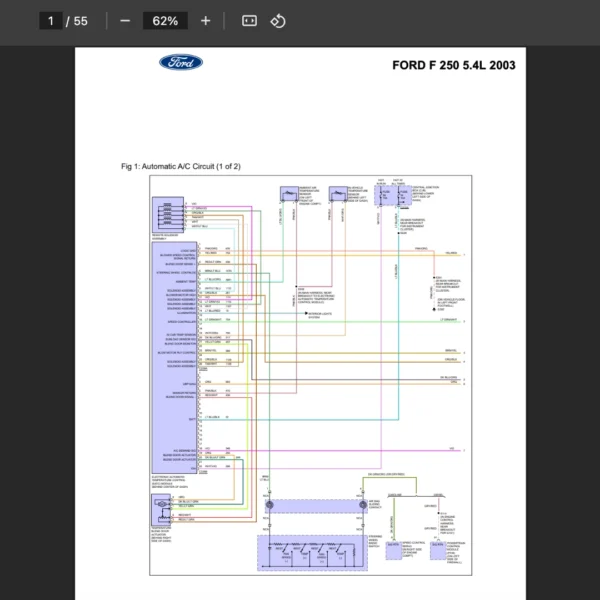Click the remote solenoid assembly block
This screenshot has width=600, height=600.
[x=168, y=215]
